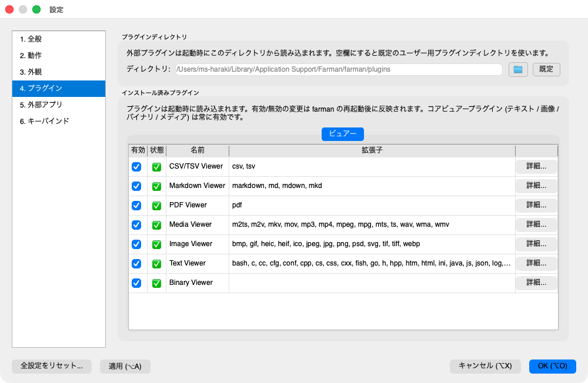Click CSV/TSV Viewer green status icon
Viewport: 588px width, 383px height.
tap(157, 167)
